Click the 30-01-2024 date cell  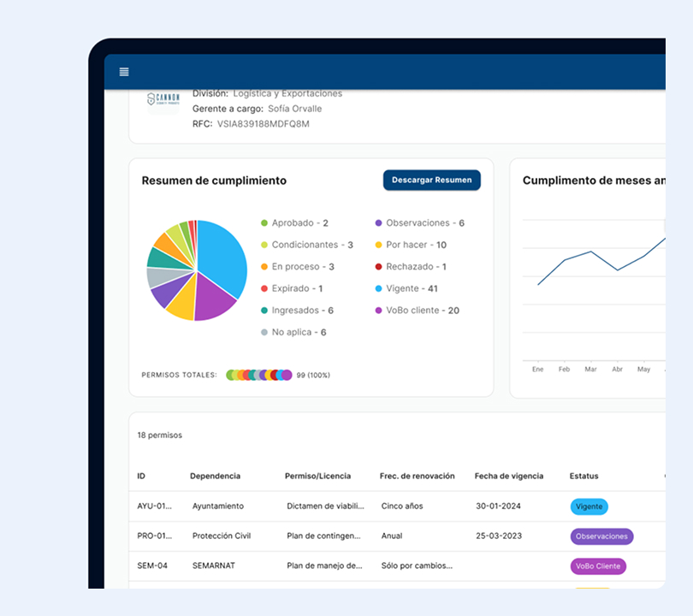coord(498,506)
